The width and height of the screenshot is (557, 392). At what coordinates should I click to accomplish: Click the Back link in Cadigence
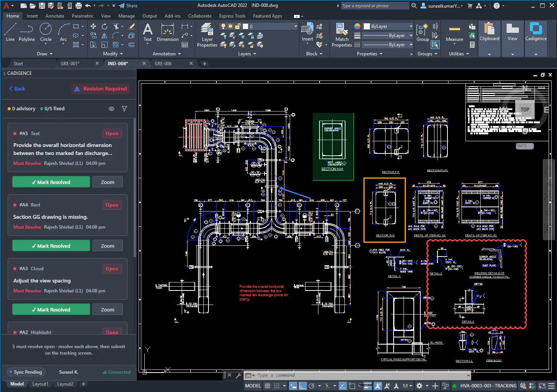(x=17, y=89)
